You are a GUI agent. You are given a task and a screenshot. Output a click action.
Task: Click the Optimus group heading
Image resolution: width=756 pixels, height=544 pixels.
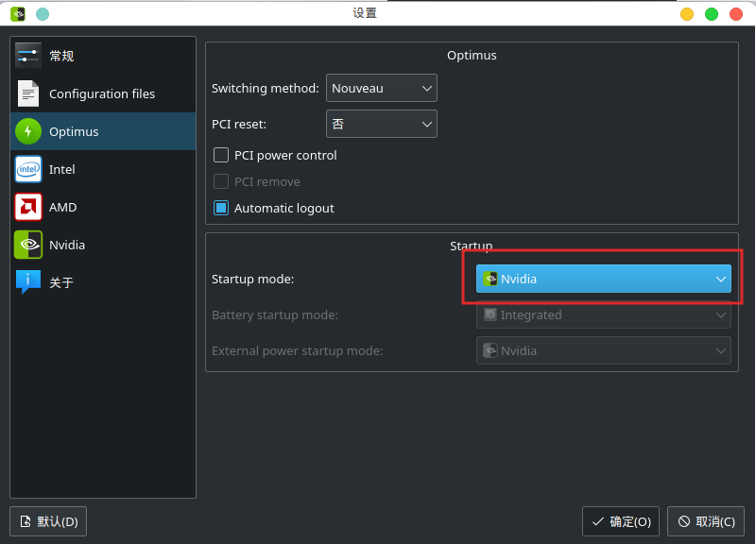[472, 56]
